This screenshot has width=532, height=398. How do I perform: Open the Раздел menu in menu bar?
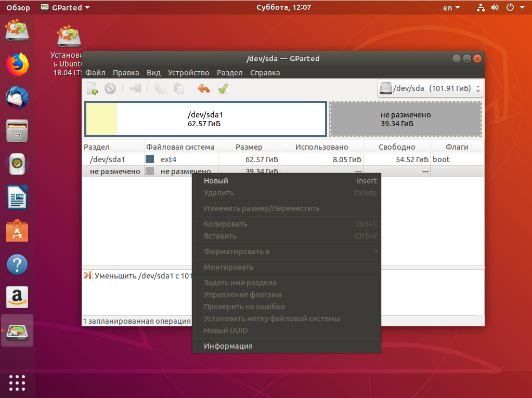click(230, 73)
